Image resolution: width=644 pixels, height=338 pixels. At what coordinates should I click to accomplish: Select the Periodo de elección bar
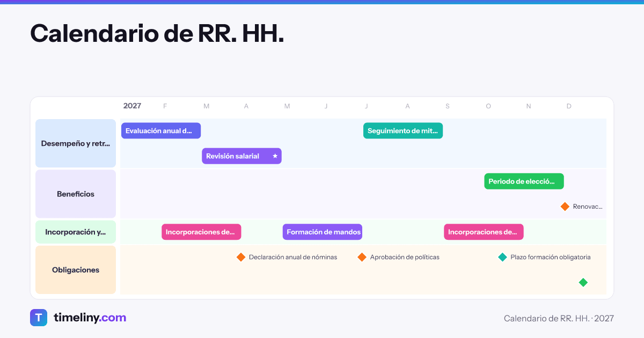coord(524,181)
